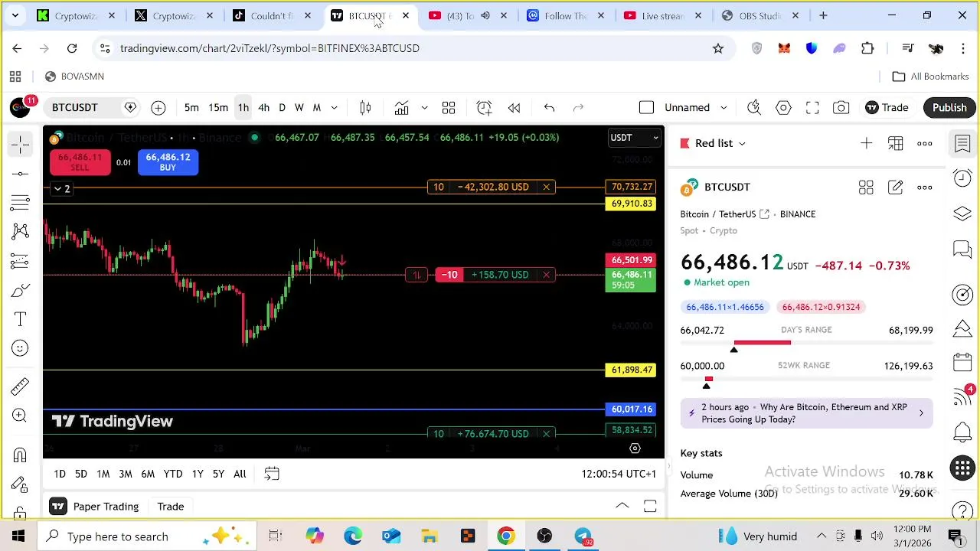Select the 4h timeframe
The width and height of the screenshot is (980, 551).
tap(263, 108)
